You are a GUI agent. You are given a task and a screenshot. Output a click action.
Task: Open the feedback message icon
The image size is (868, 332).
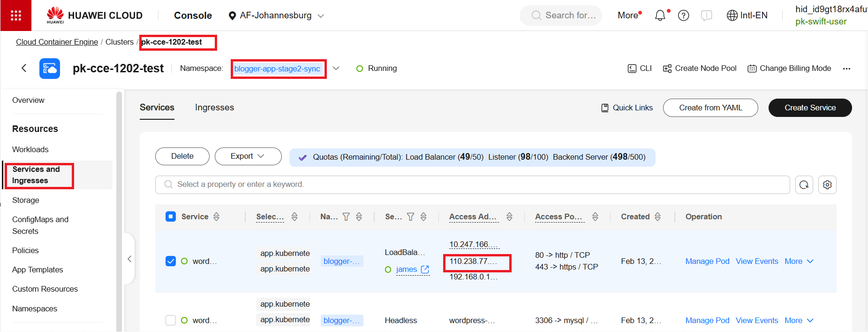(x=707, y=15)
